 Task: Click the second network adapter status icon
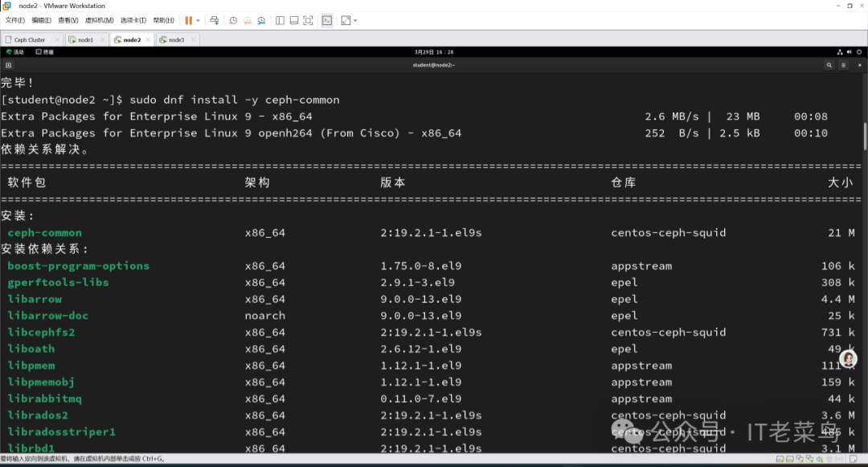click(810, 459)
